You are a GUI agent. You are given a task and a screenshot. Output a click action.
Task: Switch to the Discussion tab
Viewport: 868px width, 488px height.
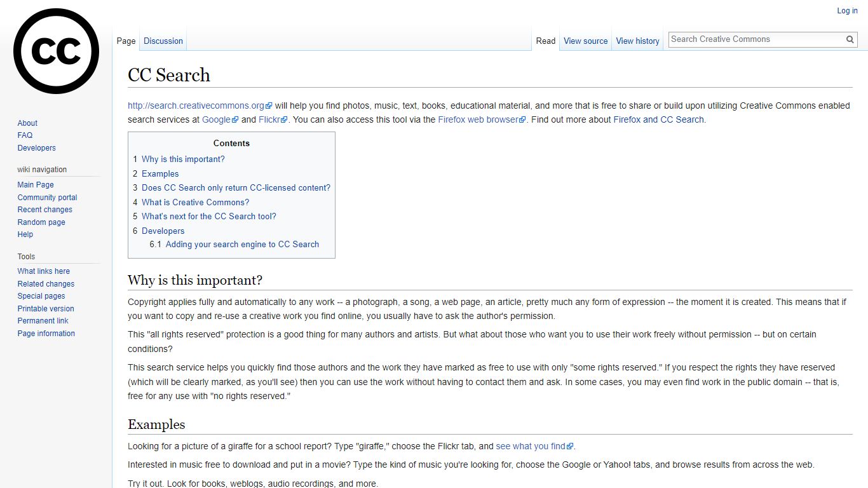tap(163, 41)
